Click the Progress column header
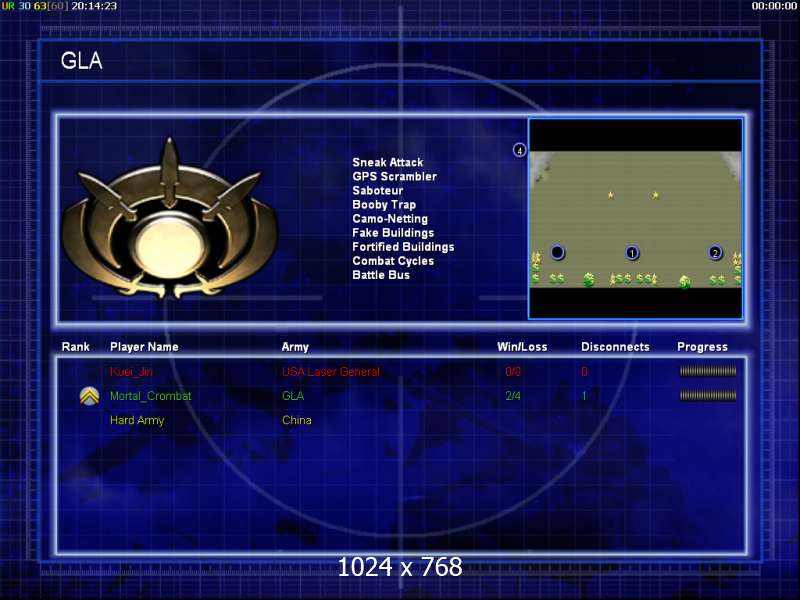Screen dimensions: 800x600 [x=703, y=347]
